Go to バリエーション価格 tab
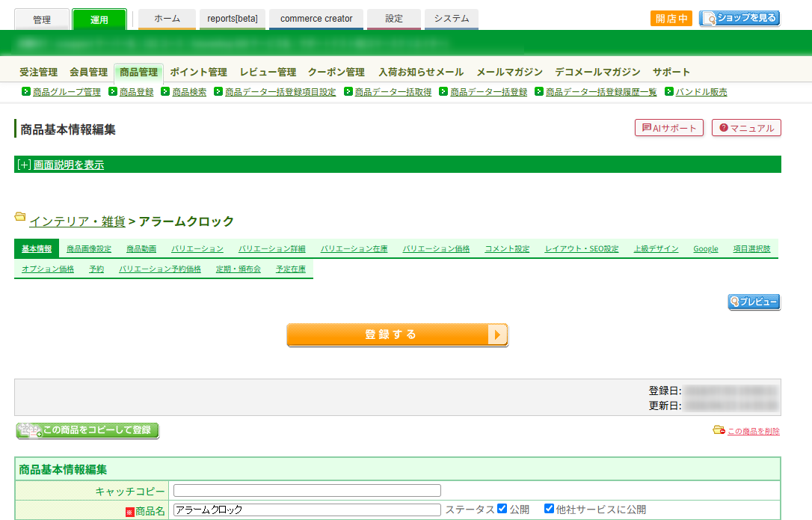812x520 pixels. pyautogui.click(x=436, y=249)
